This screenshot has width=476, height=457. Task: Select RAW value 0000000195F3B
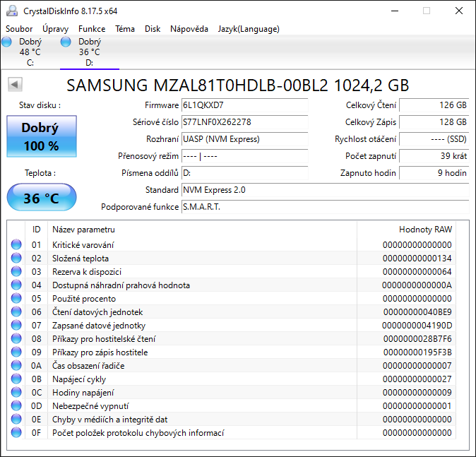(x=417, y=352)
